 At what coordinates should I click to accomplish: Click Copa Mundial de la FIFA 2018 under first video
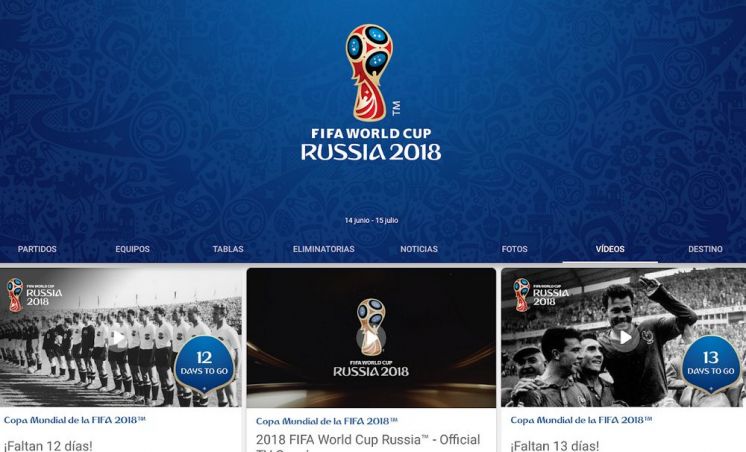75,420
